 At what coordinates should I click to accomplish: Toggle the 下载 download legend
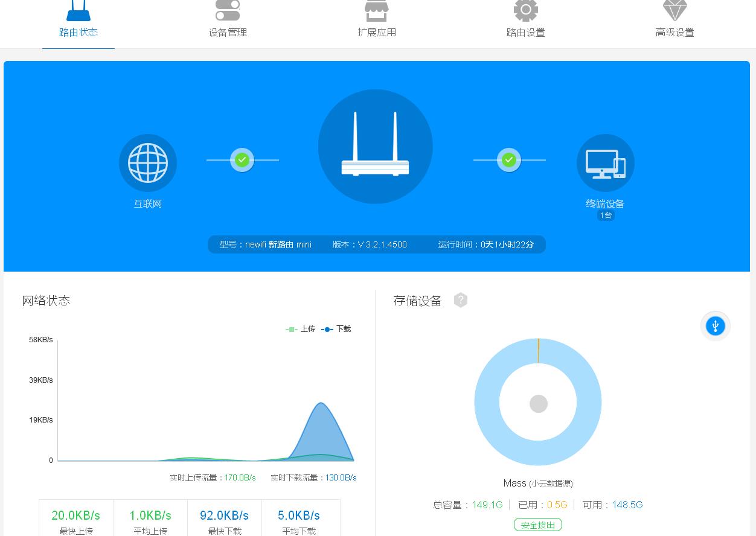(336, 329)
